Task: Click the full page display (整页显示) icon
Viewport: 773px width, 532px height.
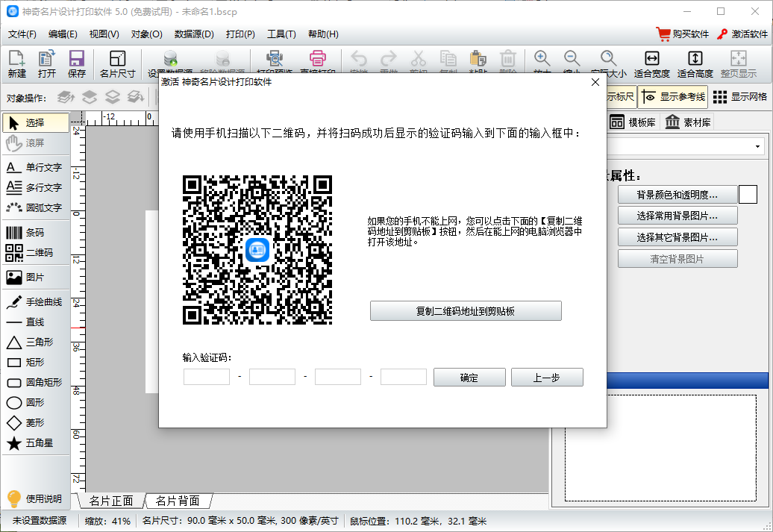Action: (739, 63)
